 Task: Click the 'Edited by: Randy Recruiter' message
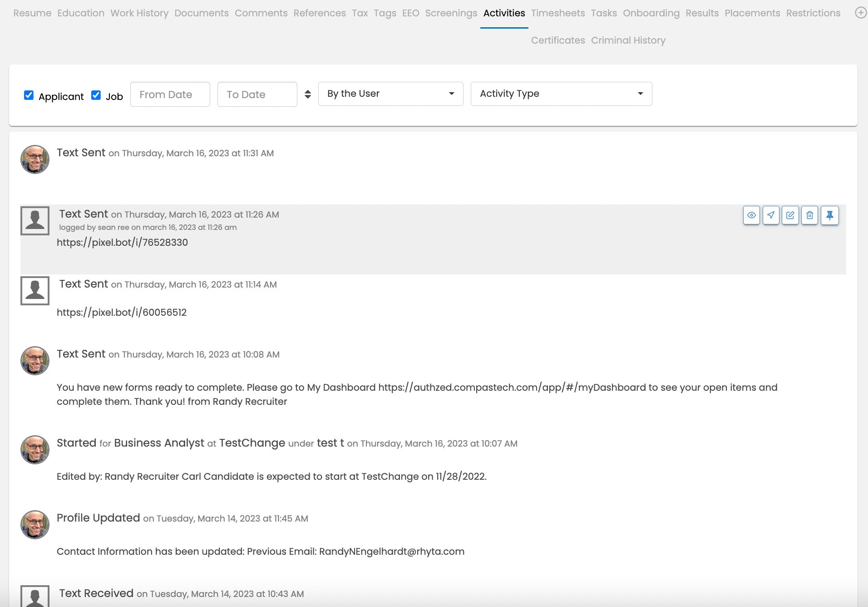(x=271, y=477)
